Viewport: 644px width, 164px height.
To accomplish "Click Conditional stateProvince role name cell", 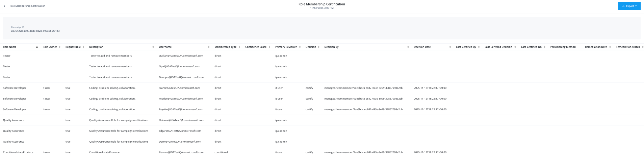I will coord(18,153).
